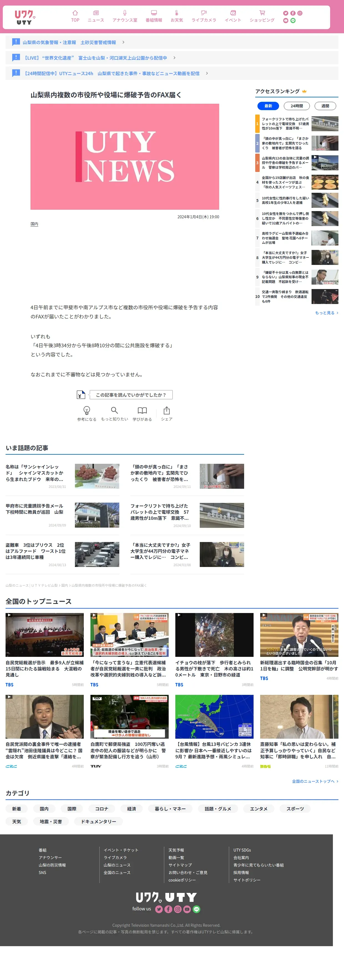Click the header Facebook icon
This screenshot has width=344, height=980.
(293, 13)
